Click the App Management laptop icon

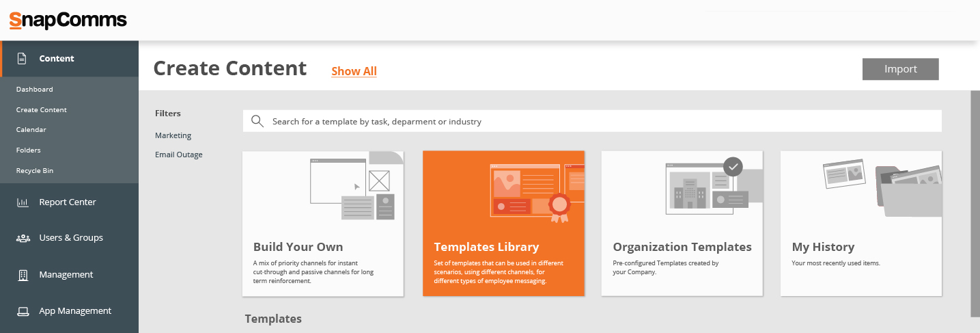(23, 311)
